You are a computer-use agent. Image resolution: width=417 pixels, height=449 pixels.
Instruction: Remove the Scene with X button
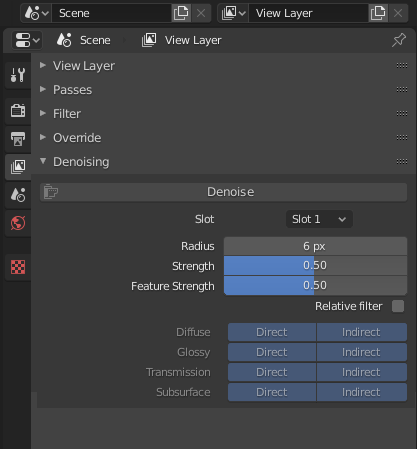[x=201, y=13]
